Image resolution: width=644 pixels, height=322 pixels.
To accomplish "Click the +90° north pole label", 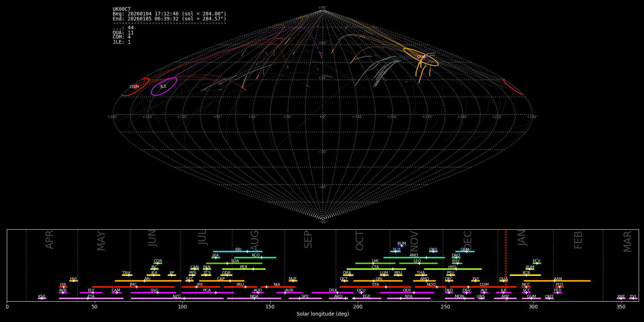I will [x=322, y=8].
